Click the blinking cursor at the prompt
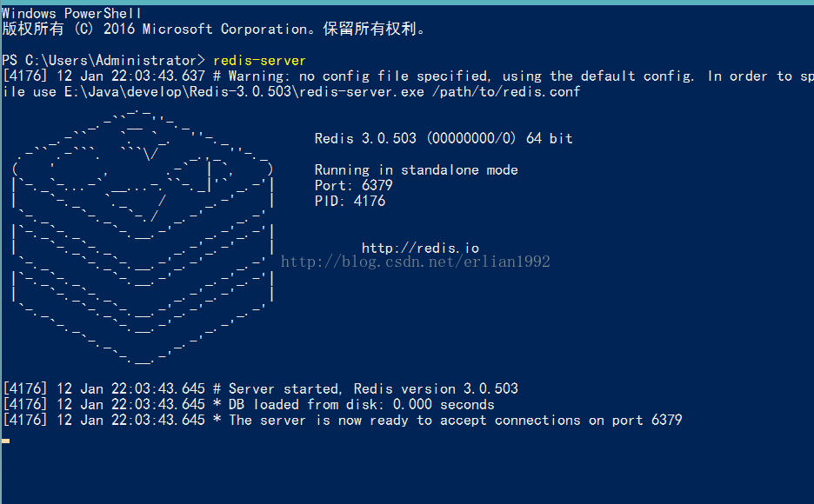This screenshot has height=504, width=814. [6, 441]
